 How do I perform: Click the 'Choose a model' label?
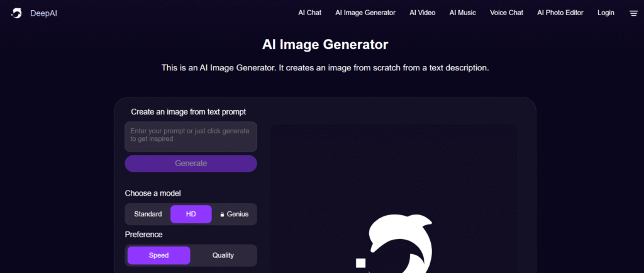point(153,193)
